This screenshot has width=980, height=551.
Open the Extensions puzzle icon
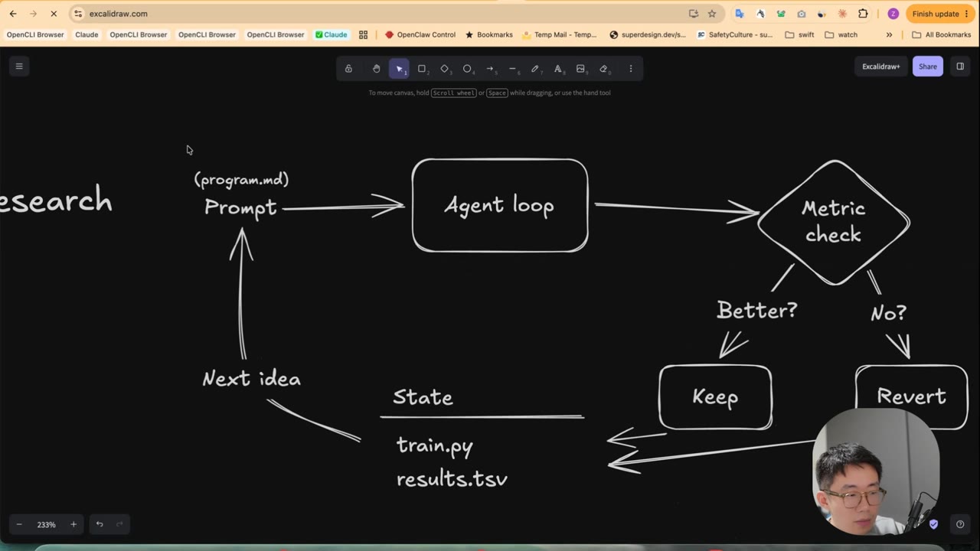tap(863, 14)
